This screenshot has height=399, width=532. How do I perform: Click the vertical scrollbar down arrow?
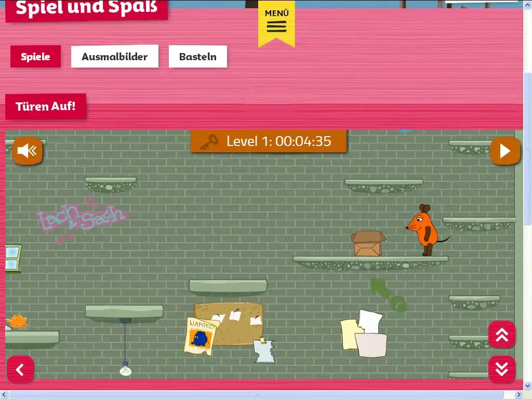[528, 386]
